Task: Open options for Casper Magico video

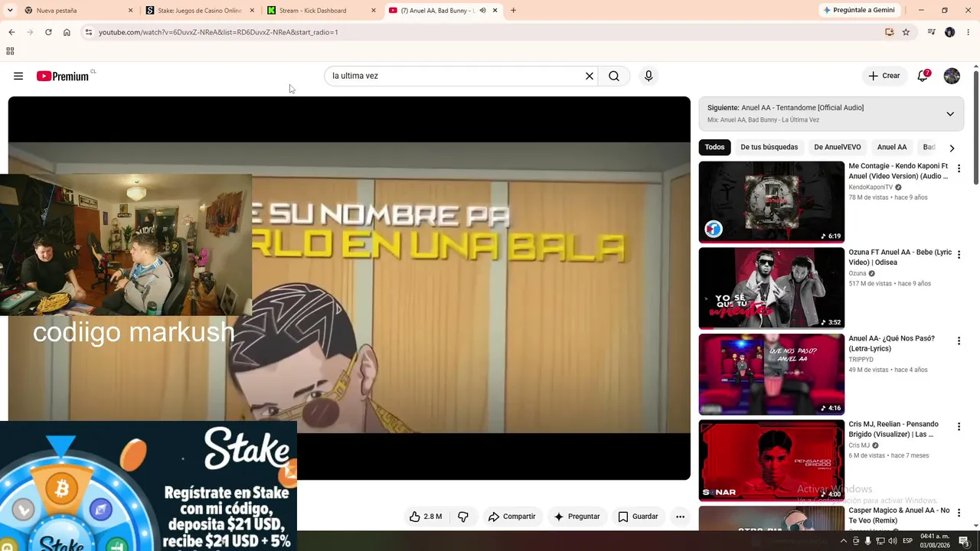Action: coord(959,513)
